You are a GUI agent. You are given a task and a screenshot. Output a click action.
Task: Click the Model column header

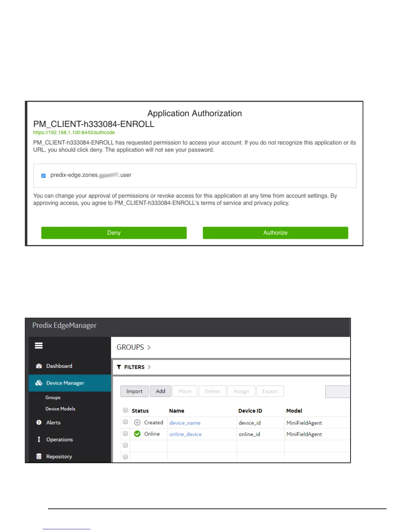[294, 411]
